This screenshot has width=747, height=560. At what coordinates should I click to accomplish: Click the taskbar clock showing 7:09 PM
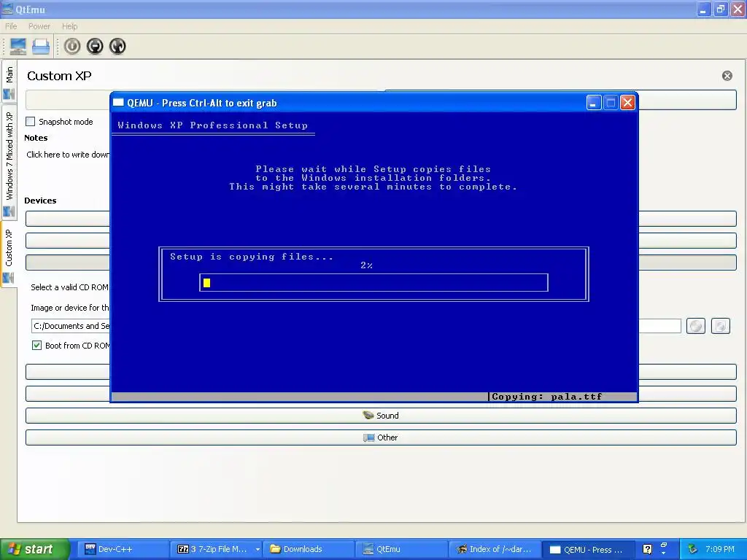720,549
